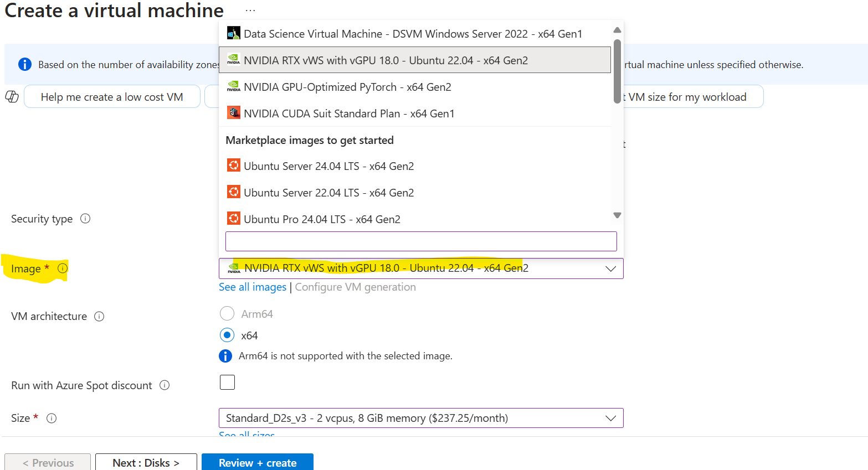Click Ubuntu logo beside Server 22.04 LTS

click(234, 192)
